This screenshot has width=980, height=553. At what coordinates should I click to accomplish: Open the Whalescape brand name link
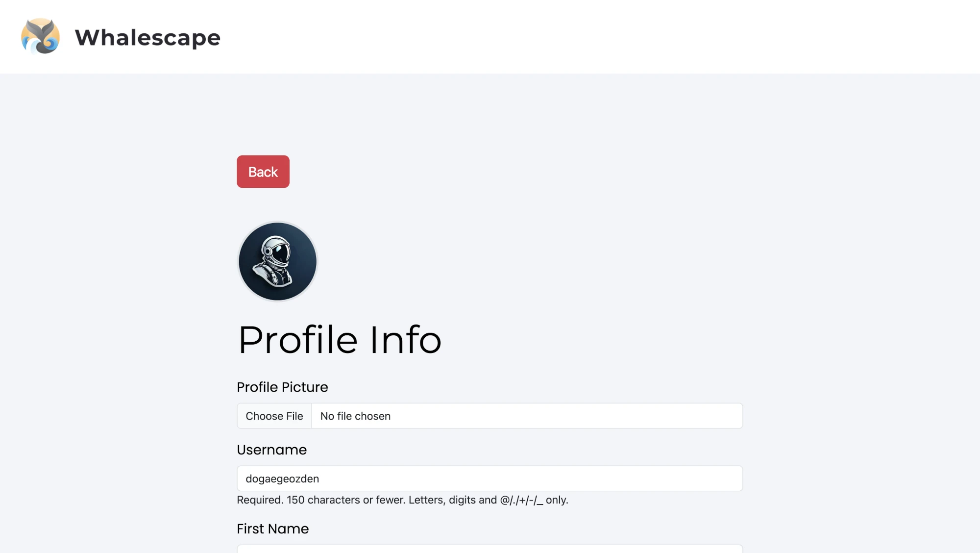[147, 37]
